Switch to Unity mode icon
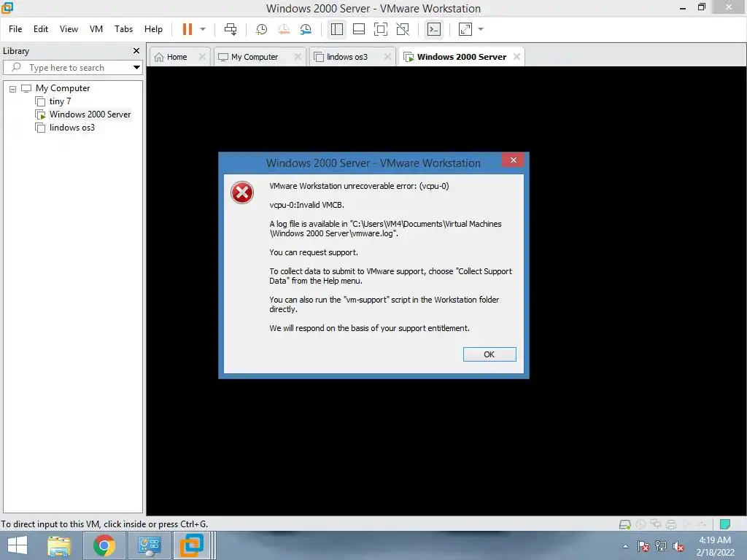The image size is (747, 560). pos(403,29)
